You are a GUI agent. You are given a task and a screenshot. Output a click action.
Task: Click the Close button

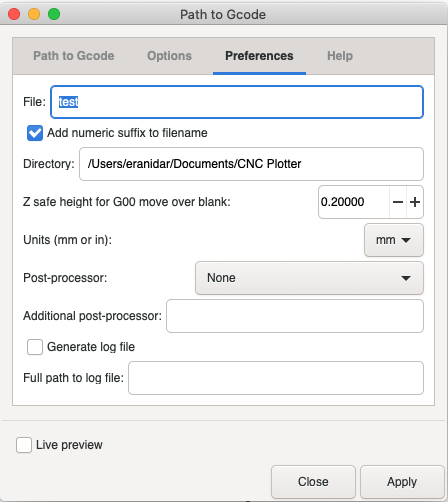pos(313,482)
